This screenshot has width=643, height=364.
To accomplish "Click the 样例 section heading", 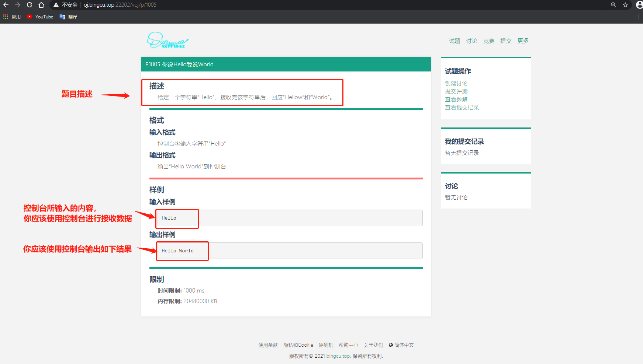I will (157, 190).
